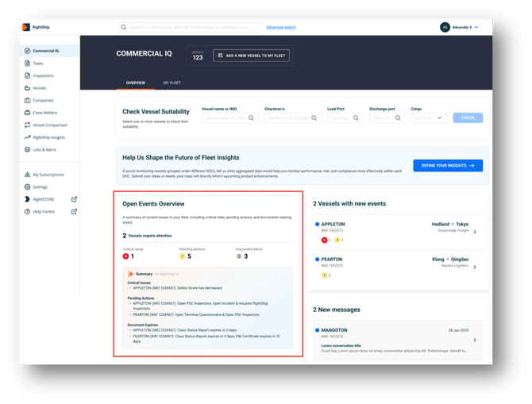
Task: Open RightShip Insights page
Action: [x=48, y=137]
